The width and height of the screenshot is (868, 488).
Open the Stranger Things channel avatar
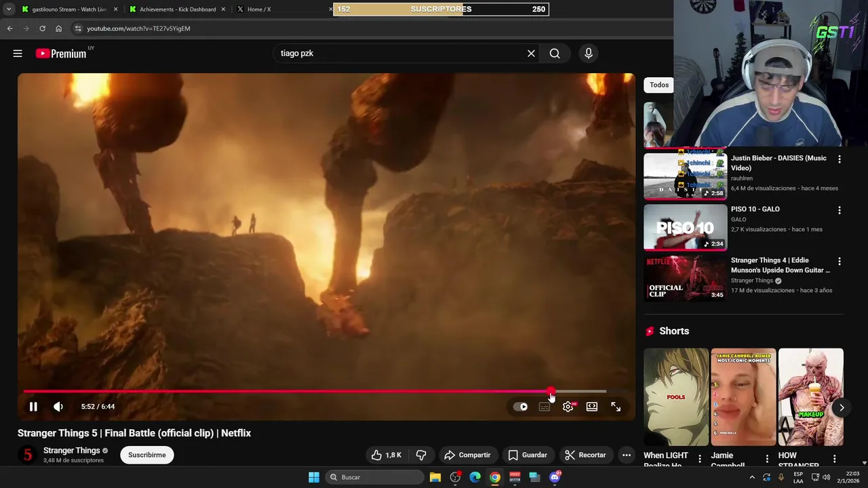click(27, 455)
